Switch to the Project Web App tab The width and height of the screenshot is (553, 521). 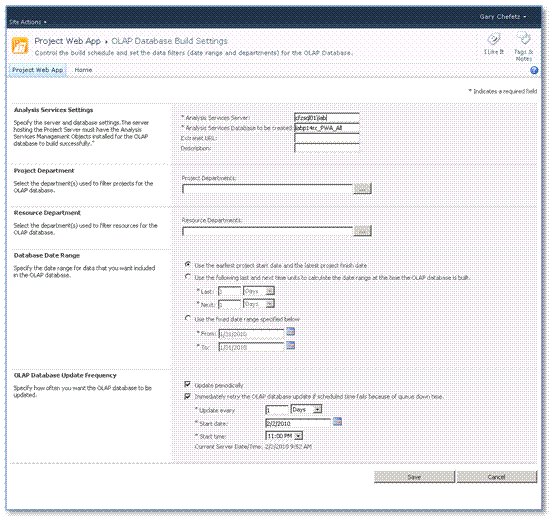coord(37,70)
